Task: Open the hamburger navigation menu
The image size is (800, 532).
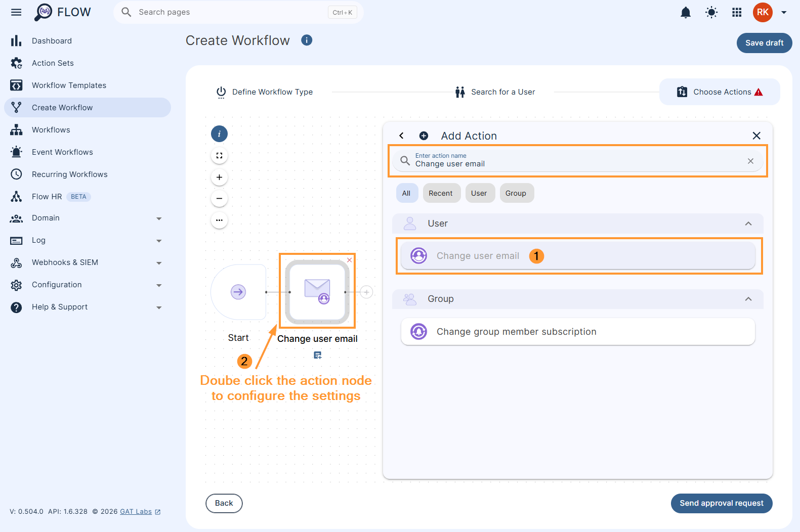Action: pyautogui.click(x=16, y=12)
